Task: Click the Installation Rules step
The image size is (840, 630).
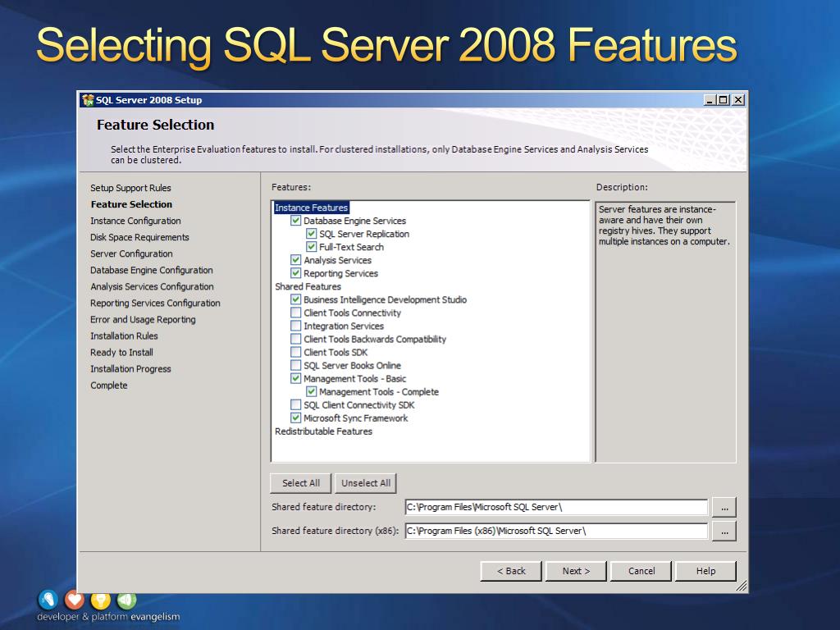Action: pos(125,336)
